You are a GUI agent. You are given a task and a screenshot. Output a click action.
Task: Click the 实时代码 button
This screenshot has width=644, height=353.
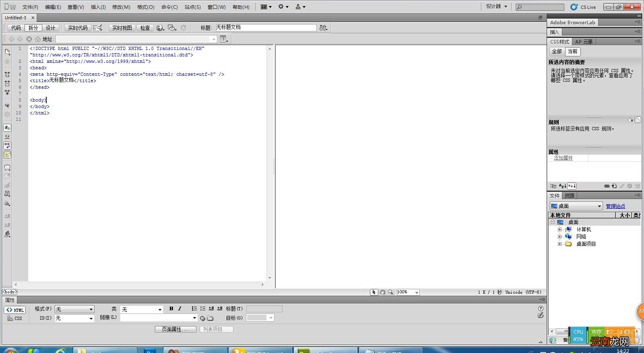click(x=78, y=28)
